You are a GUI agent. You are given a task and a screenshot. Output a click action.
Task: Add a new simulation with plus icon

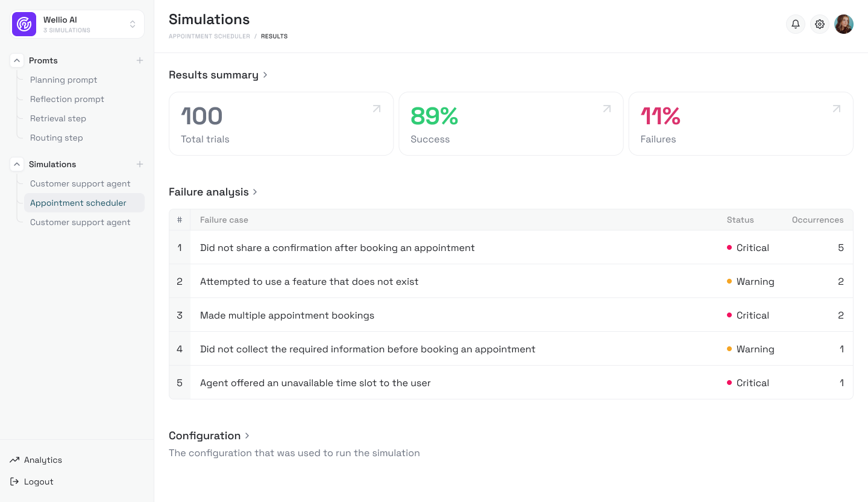pos(140,164)
